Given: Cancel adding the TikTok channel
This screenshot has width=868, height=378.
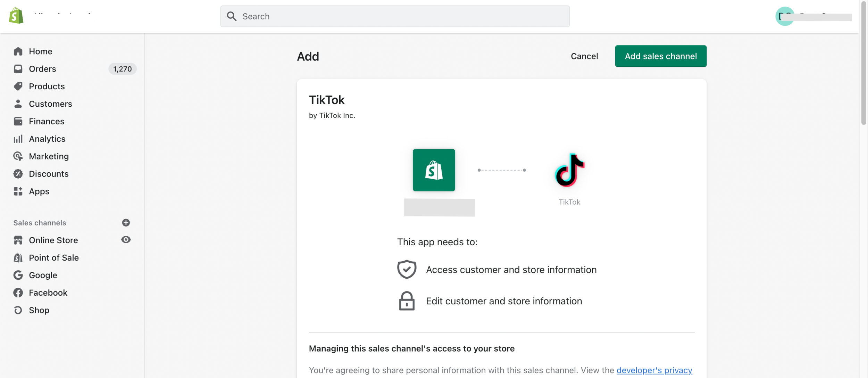Looking at the screenshot, I should tap(584, 56).
